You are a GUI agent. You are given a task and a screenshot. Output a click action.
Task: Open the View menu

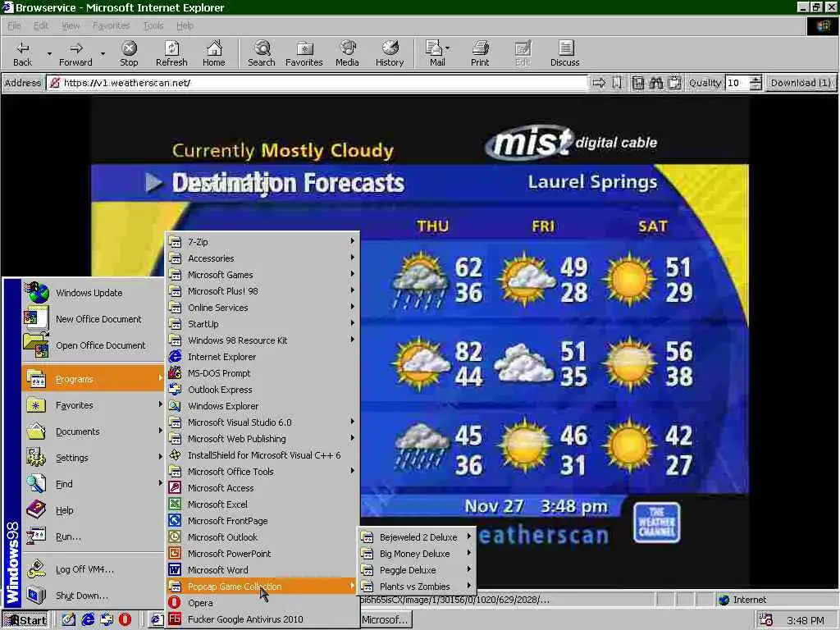click(x=71, y=25)
